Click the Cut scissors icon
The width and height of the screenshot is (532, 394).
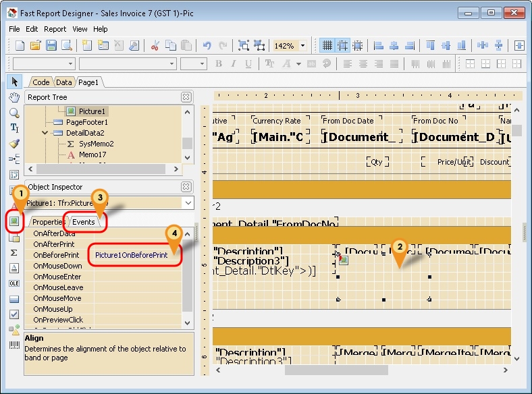155,46
